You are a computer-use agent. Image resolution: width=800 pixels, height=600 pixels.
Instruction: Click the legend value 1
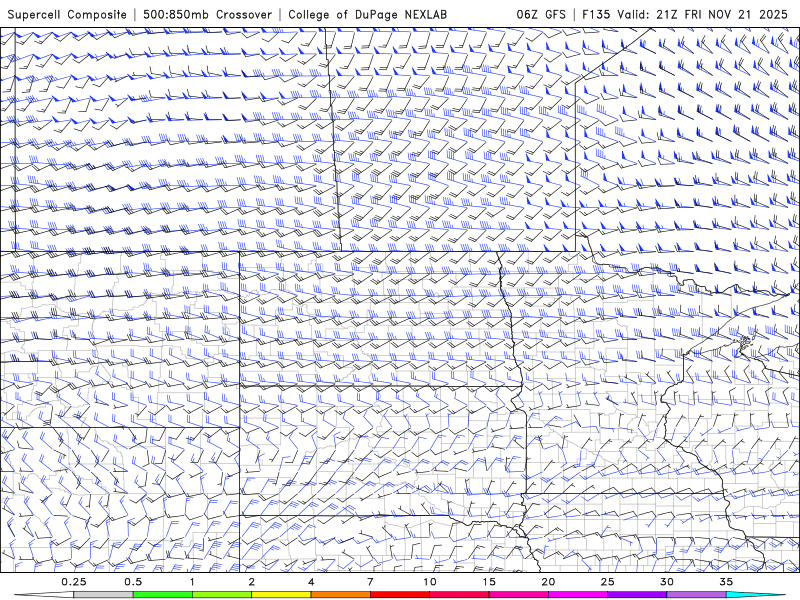192,582
